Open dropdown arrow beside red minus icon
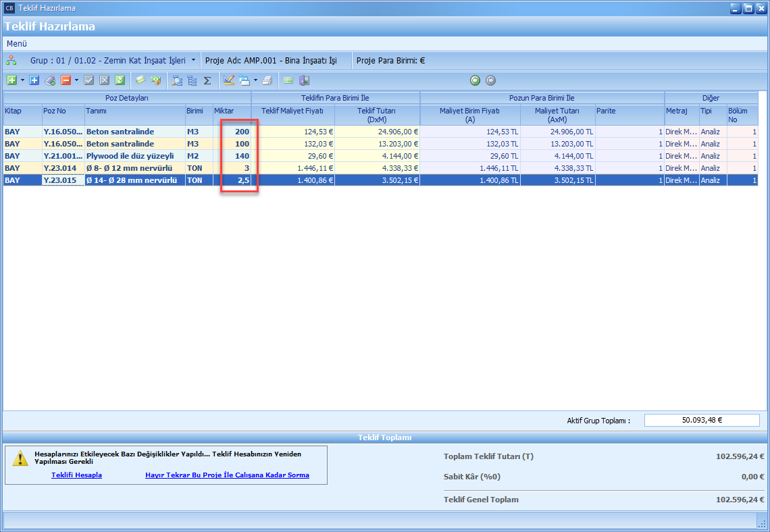The width and height of the screenshot is (770, 532). click(76, 80)
